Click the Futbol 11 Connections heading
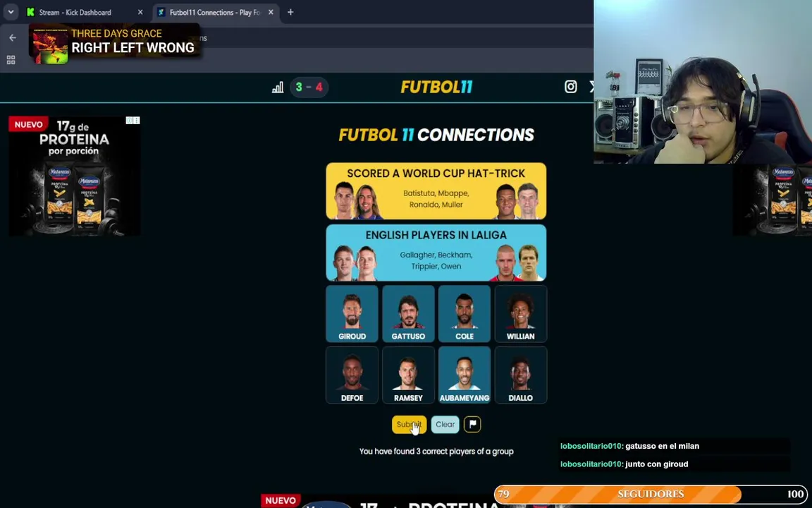 coord(436,135)
